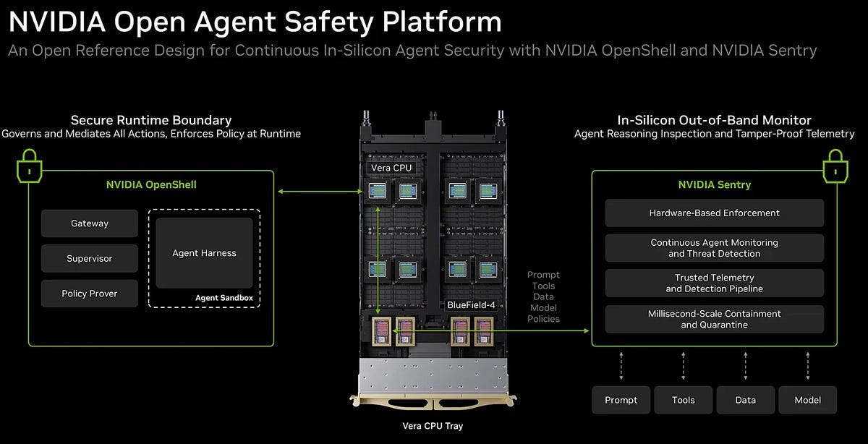Click the "Agent Sandbox" label

tap(225, 298)
